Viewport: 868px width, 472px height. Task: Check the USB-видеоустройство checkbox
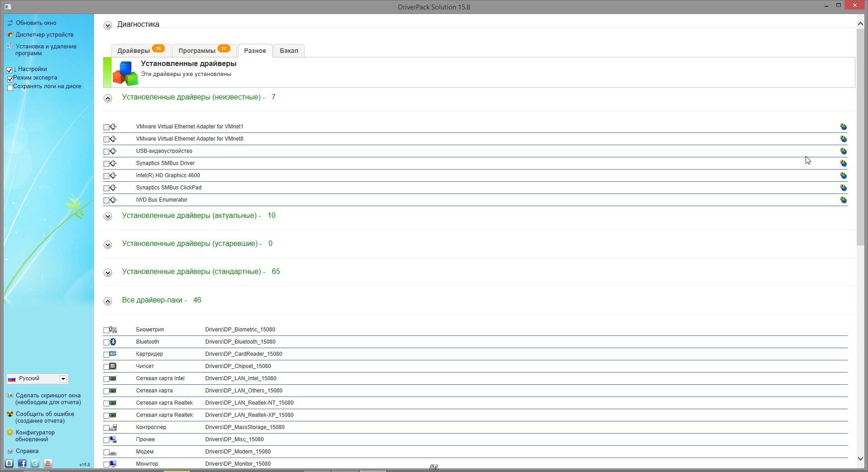pyautogui.click(x=106, y=152)
